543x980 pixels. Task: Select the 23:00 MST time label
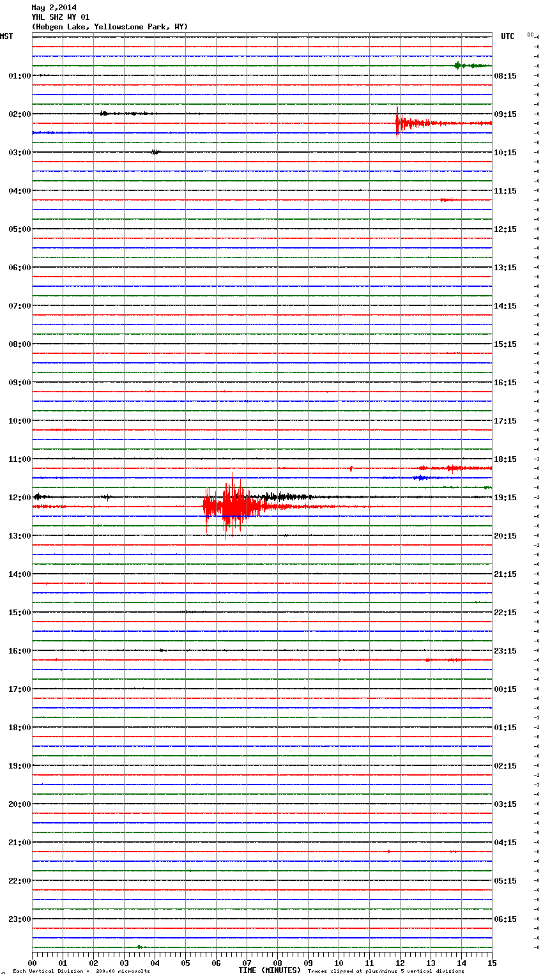[20, 919]
